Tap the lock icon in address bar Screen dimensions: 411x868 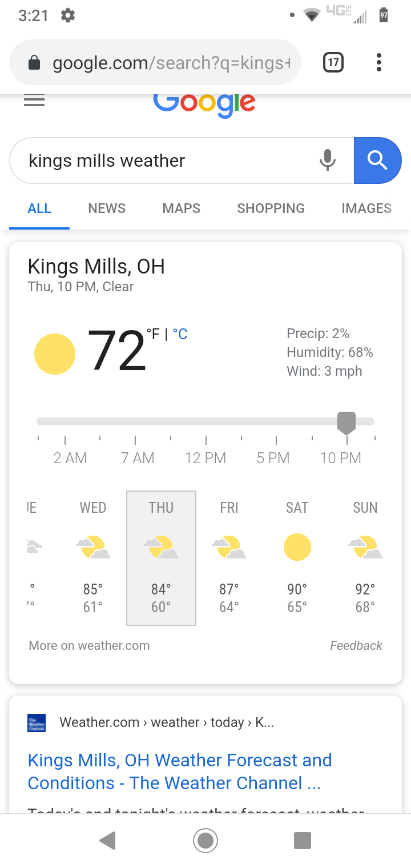(x=34, y=62)
